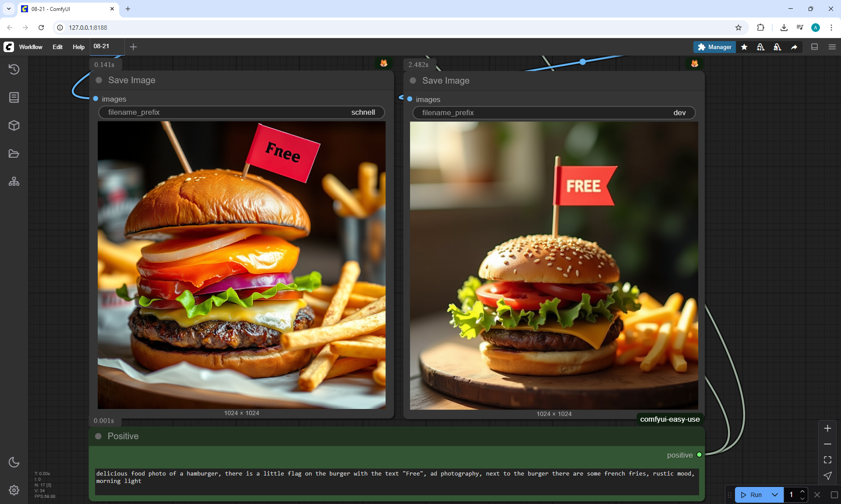
Task: Click the star icon beside Manager
Action: [744, 47]
